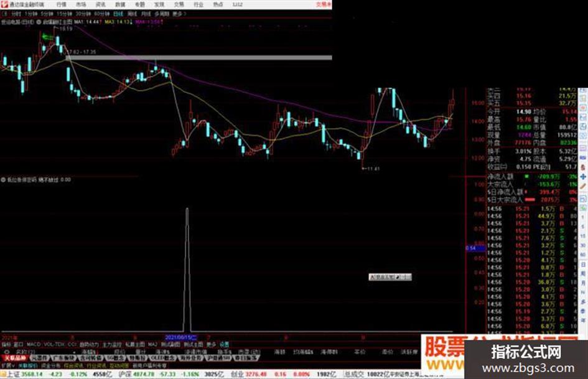Click the date marker 2021/06/15 on timeline
This screenshot has width=588, height=379.
(180, 337)
